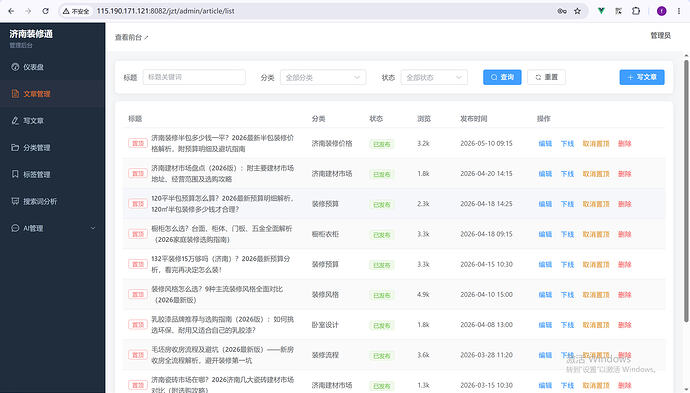Bookmark page with star icon

577,11
